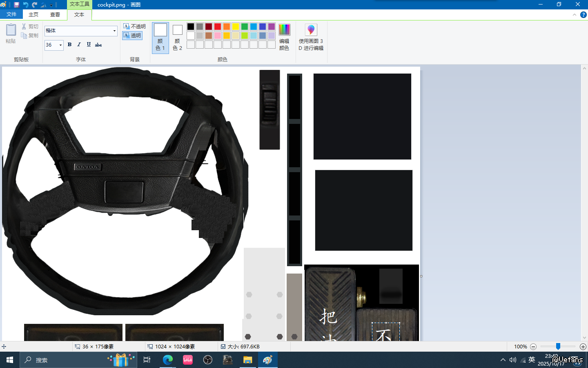Click undo in the quick access toolbar

point(25,5)
